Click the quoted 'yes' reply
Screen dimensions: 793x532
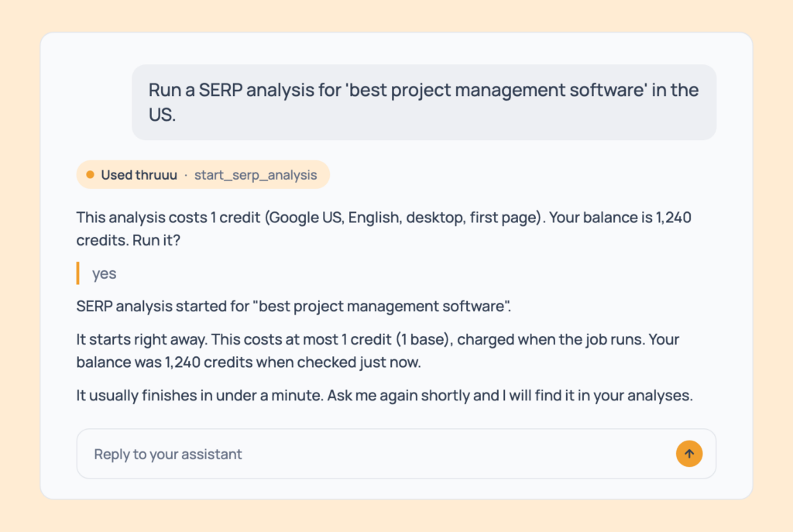tap(105, 273)
